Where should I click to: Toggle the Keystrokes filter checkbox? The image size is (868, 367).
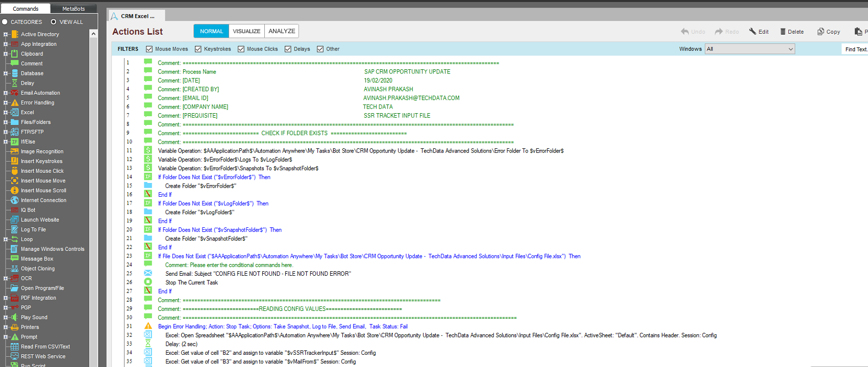pos(198,49)
